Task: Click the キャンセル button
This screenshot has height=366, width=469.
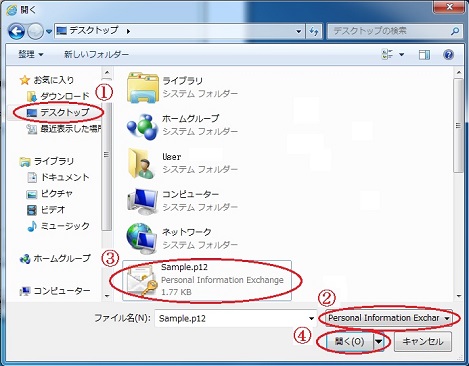Action: [x=423, y=341]
